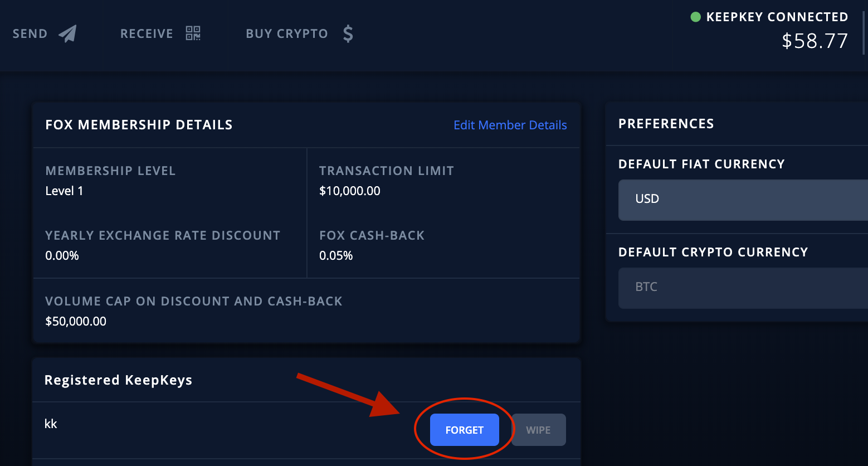Click the Forget button for kk
Image resolution: width=868 pixels, height=466 pixels.
(x=464, y=430)
